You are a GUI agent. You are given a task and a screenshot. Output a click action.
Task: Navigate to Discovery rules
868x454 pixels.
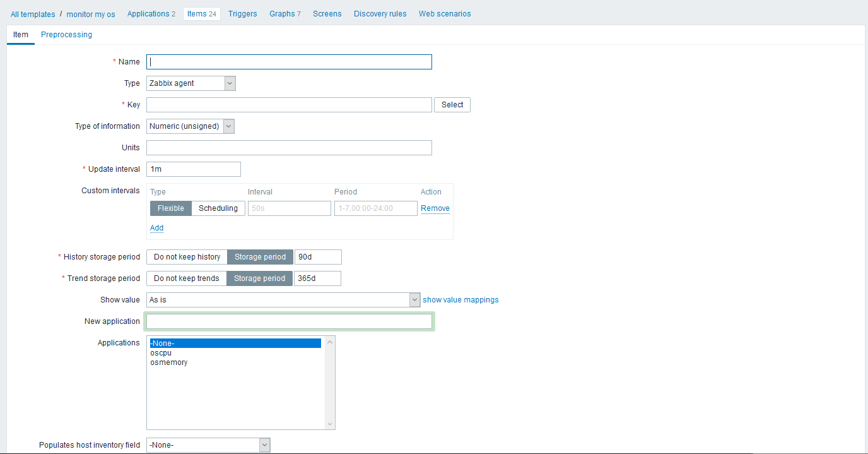tap(380, 13)
